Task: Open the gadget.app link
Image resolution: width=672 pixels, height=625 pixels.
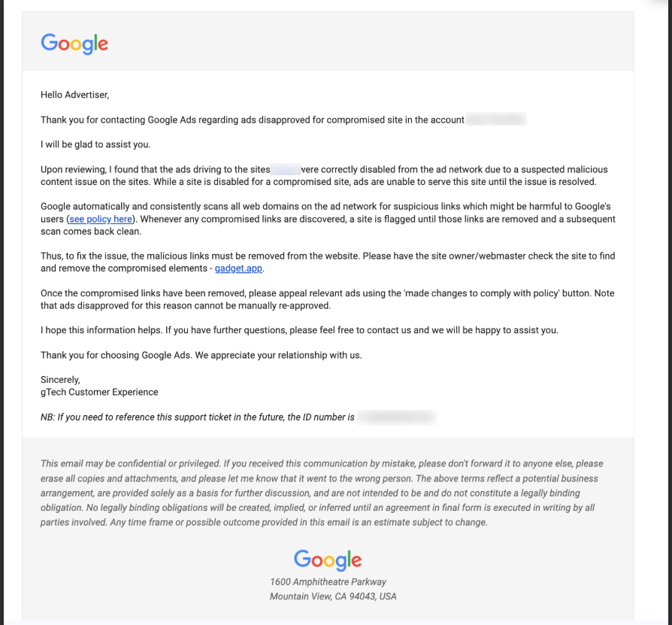Action: pyautogui.click(x=239, y=268)
